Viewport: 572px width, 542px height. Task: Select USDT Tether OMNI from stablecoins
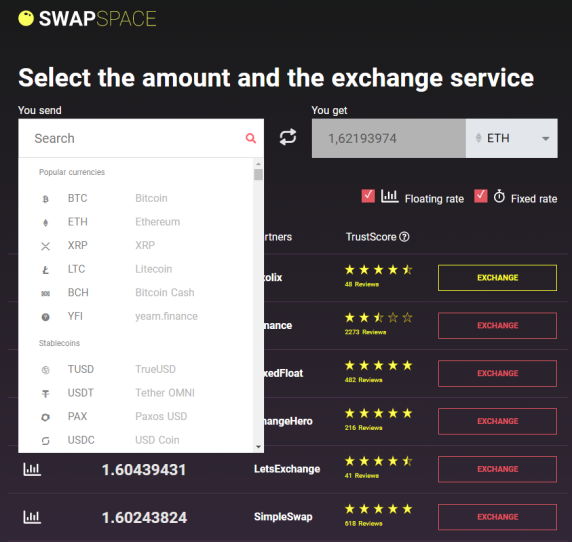click(x=136, y=393)
